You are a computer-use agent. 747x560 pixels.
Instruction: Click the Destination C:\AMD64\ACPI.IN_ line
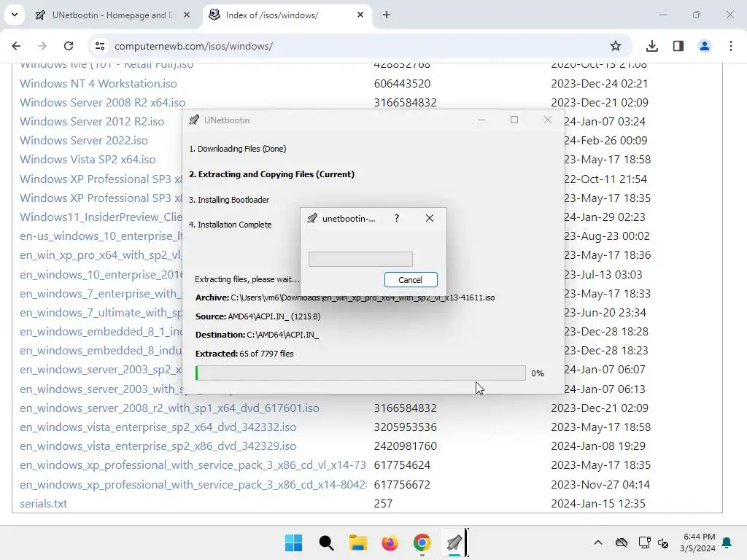[x=258, y=335]
